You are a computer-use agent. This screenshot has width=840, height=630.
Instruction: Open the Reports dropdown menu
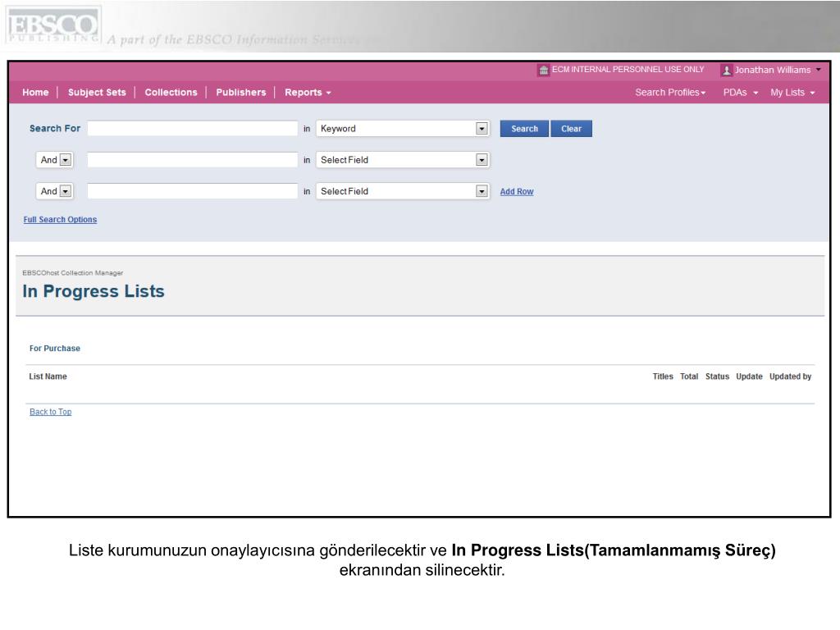click(308, 93)
